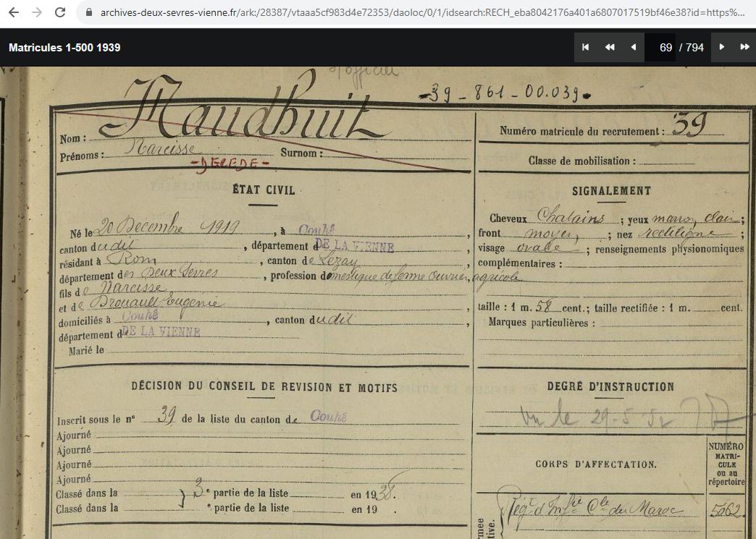Screen dimensions: 756x539
Task: Click the 'DEGRÉ D'INSTRUCTION' heading
Action: (610, 386)
